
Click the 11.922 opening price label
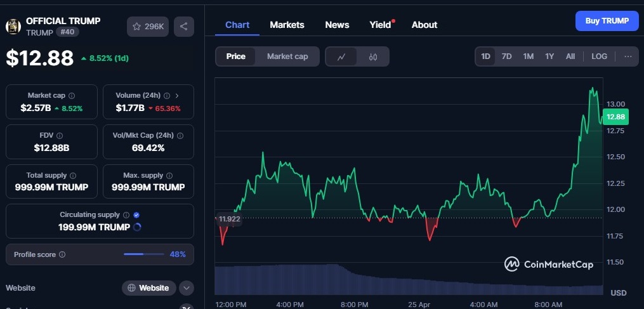click(229, 219)
